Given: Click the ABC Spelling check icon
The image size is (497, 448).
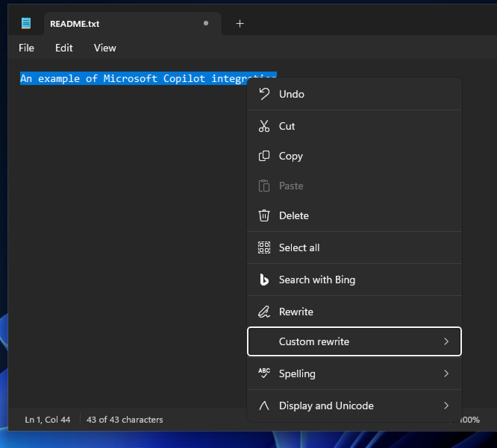Looking at the screenshot, I should (265, 373).
